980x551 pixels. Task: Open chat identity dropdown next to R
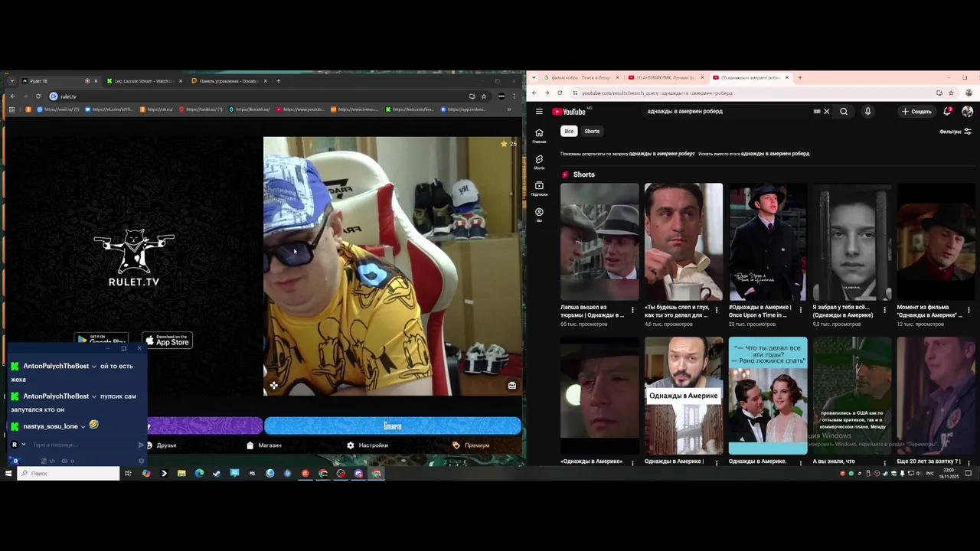pyautogui.click(x=24, y=445)
